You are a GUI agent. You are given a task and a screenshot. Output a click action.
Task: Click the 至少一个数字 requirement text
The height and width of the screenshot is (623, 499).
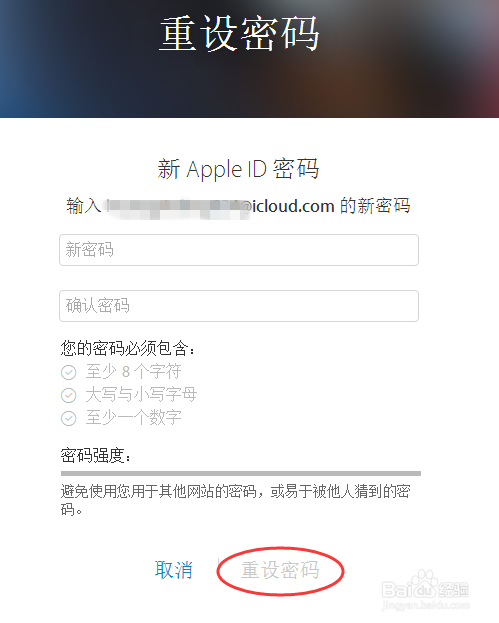coord(133,418)
